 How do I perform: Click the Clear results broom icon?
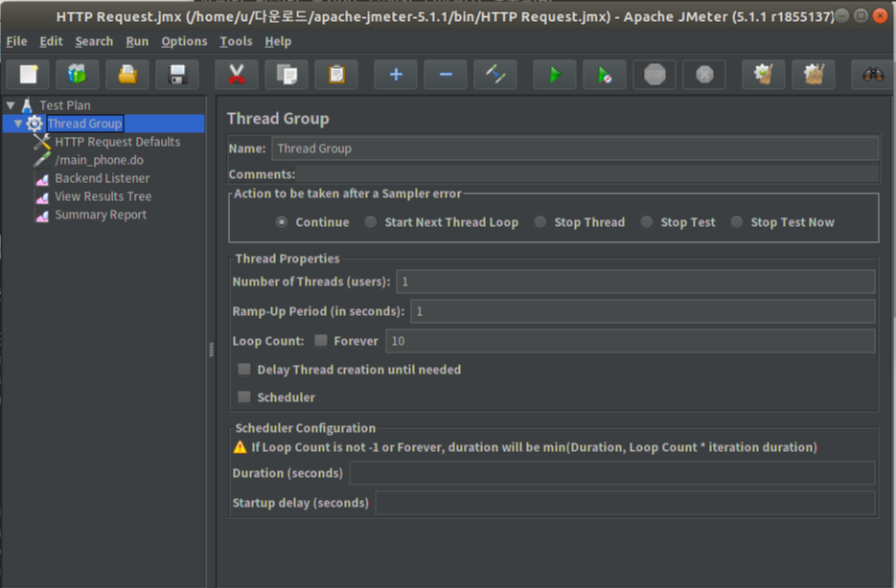[764, 75]
